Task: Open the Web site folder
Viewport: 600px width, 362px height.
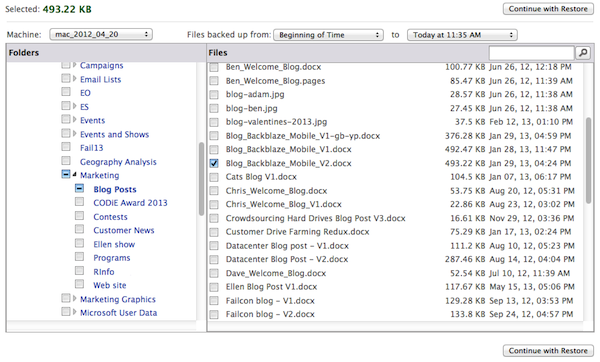Action: click(x=110, y=285)
